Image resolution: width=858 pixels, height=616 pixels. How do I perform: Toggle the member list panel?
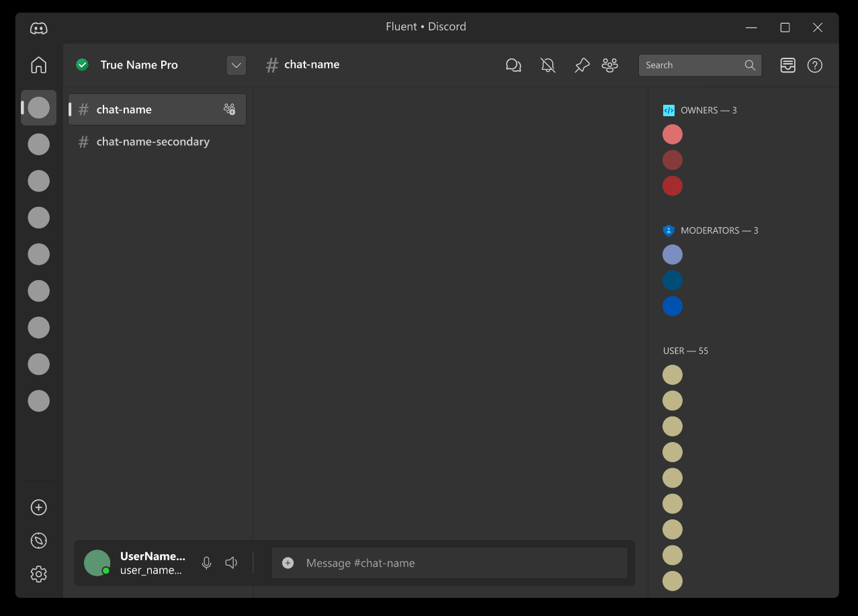pyautogui.click(x=609, y=65)
